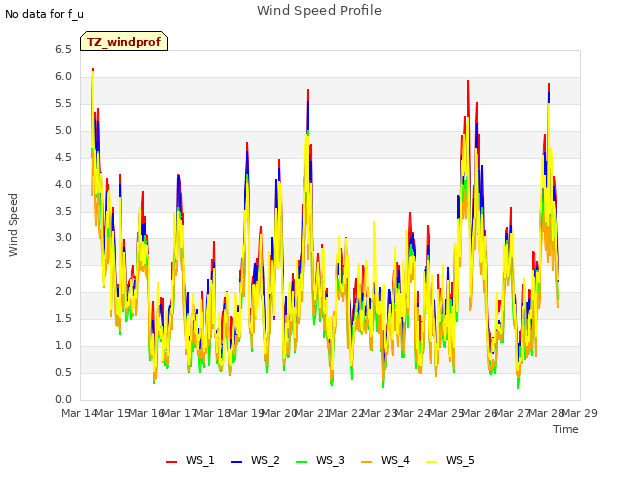Click the green WS_3 legend color marker
Image resolution: width=640 pixels, height=480 pixels.
click(x=301, y=462)
